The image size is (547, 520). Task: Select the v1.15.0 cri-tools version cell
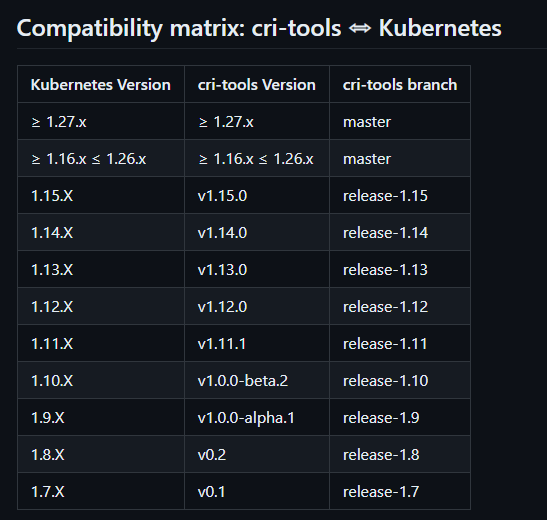click(x=257, y=196)
